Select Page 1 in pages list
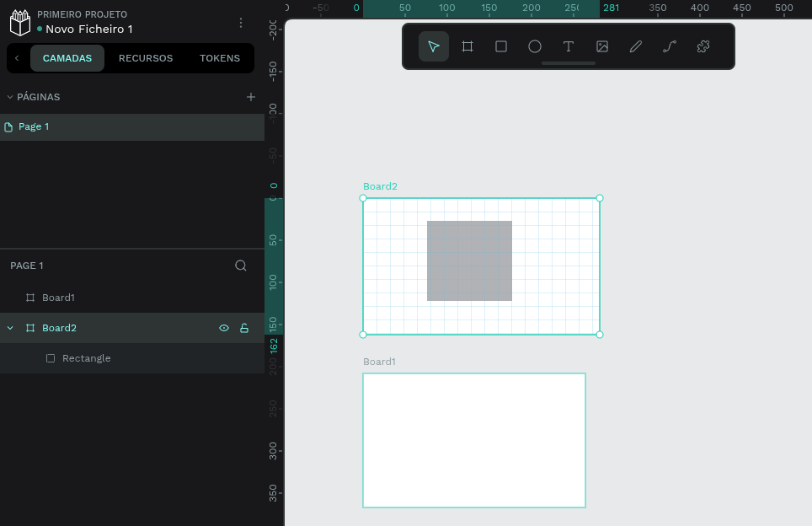812x526 pixels. [x=132, y=127]
